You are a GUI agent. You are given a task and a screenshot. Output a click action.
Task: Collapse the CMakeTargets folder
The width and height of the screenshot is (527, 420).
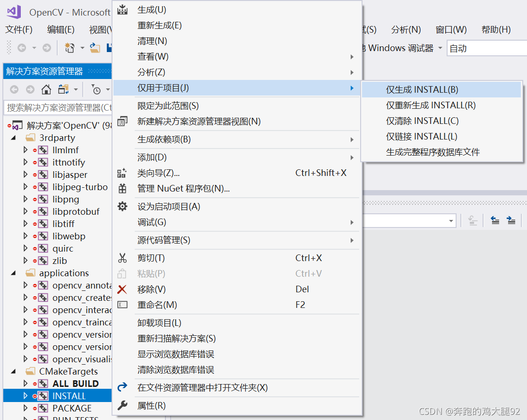(13, 372)
